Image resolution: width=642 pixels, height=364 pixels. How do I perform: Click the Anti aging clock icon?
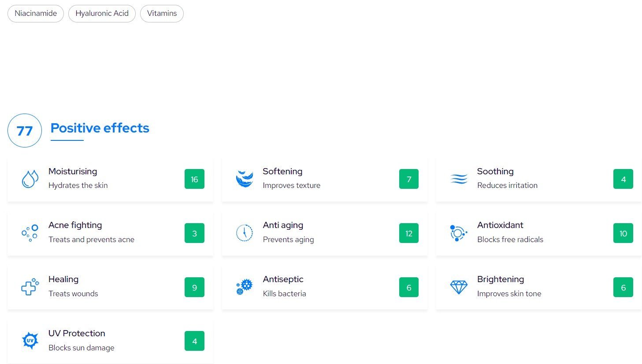(x=244, y=233)
